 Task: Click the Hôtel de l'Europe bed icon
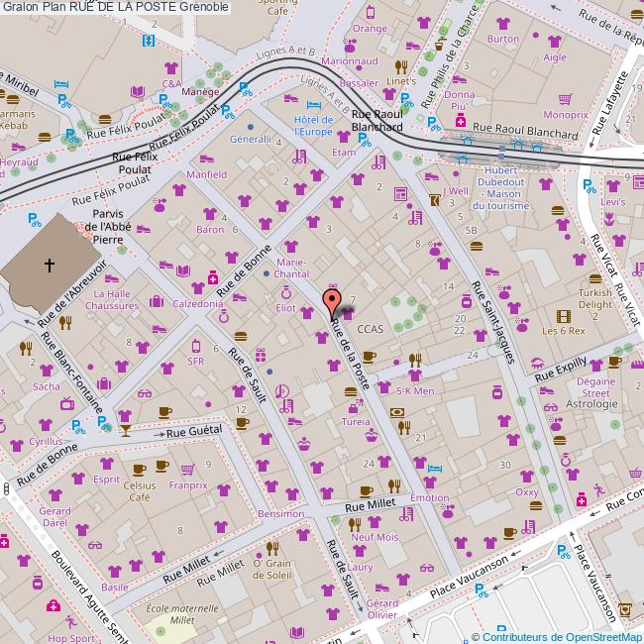[314, 105]
